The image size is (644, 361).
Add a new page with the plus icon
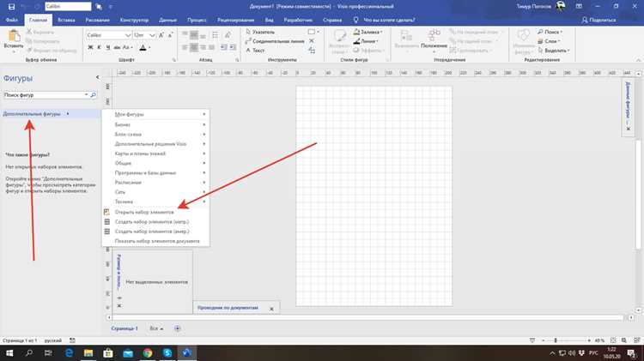(x=178, y=328)
